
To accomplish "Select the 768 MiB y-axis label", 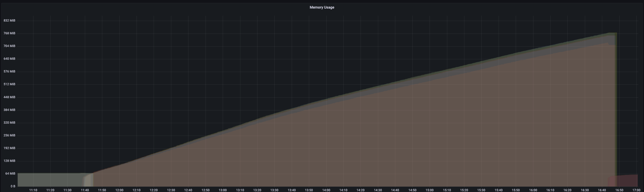I will point(9,33).
